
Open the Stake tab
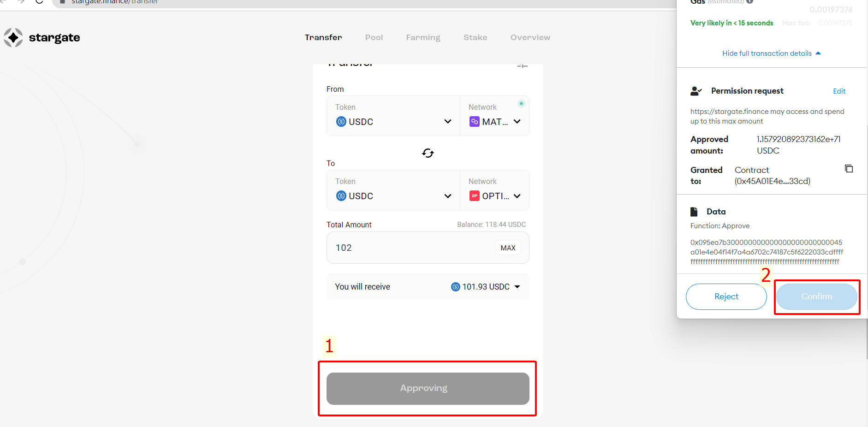click(476, 37)
